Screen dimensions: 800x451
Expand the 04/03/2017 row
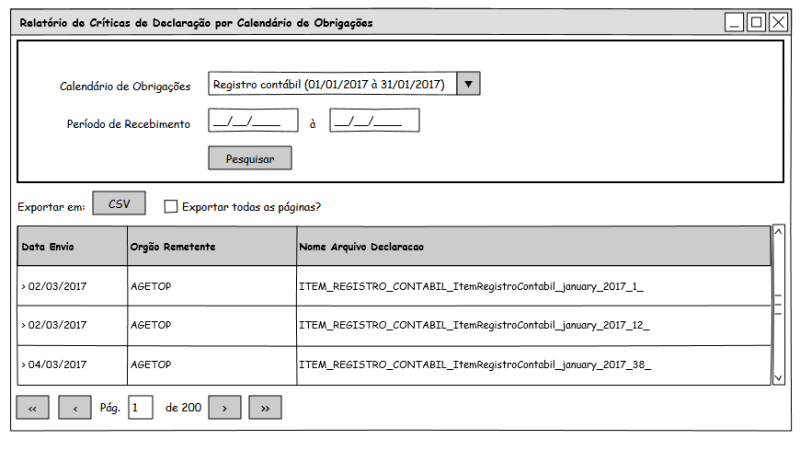click(x=24, y=365)
